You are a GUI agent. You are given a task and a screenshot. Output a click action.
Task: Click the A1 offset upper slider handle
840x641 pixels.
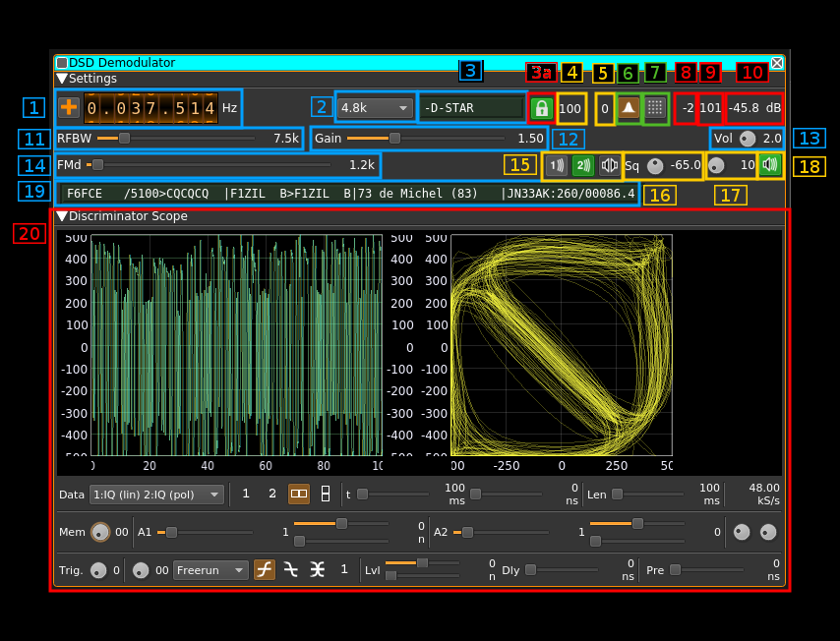(341, 523)
